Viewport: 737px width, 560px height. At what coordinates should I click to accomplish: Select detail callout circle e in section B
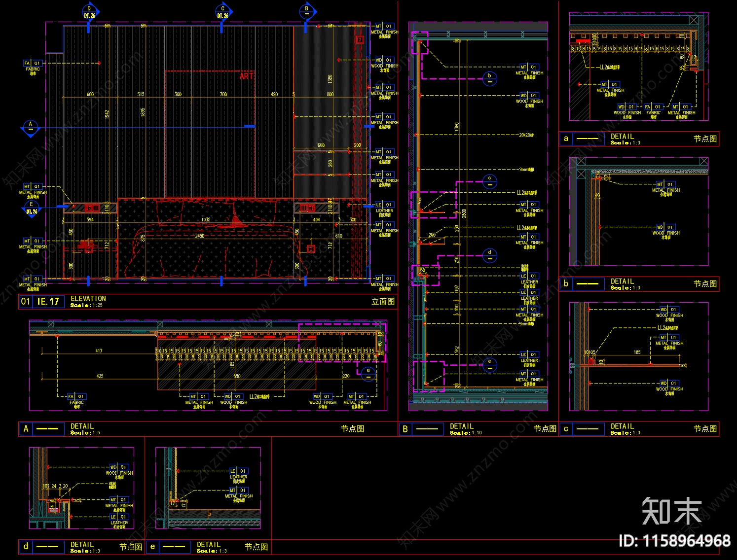point(489,364)
